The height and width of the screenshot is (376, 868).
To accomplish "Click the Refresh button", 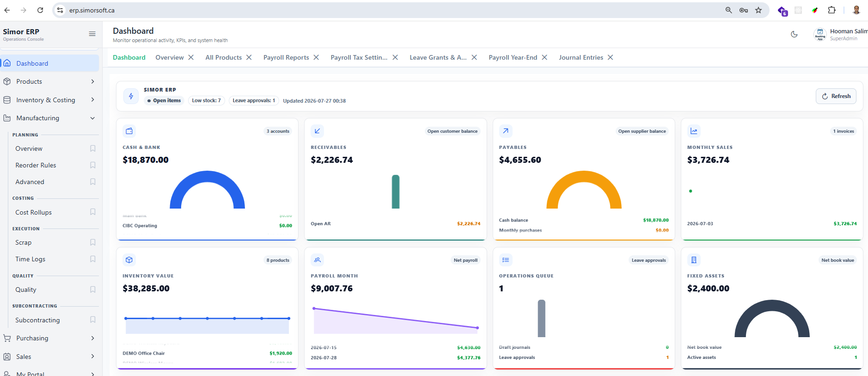I will 836,96.
